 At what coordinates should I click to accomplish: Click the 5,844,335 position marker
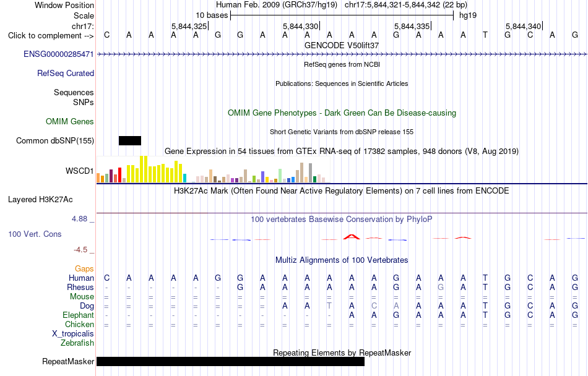coord(412,26)
